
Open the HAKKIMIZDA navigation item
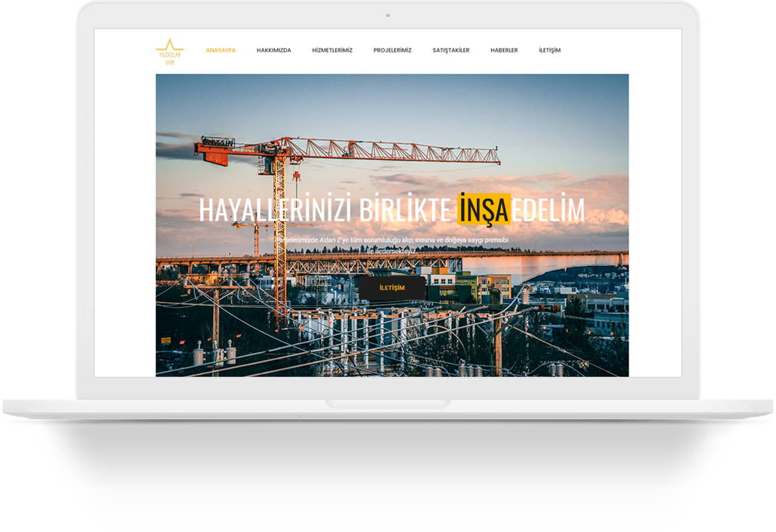point(273,50)
